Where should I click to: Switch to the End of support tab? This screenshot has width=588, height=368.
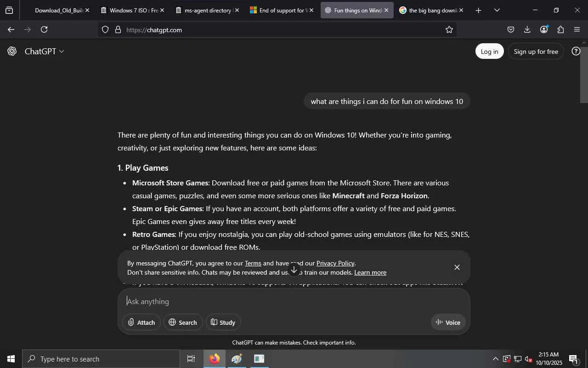(x=282, y=10)
